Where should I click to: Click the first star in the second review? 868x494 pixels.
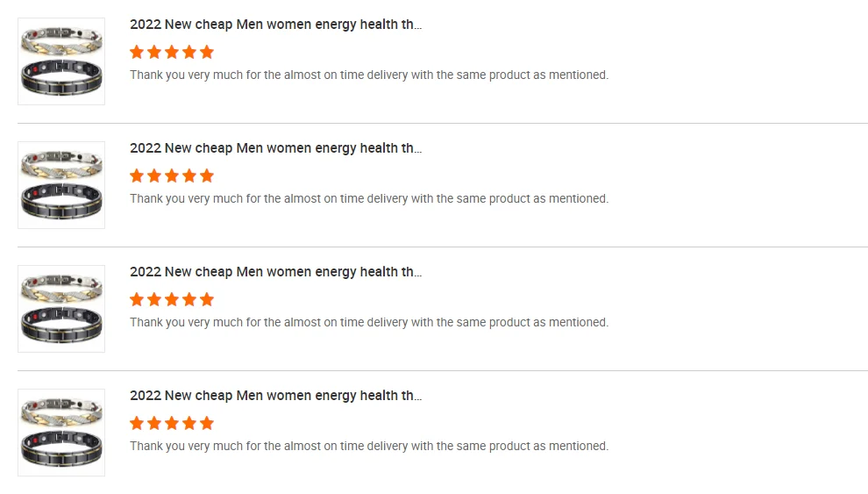[x=137, y=175]
